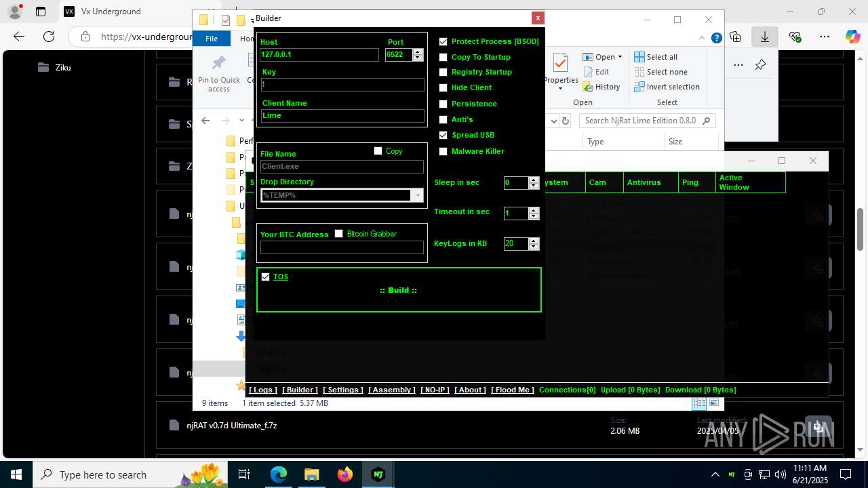
Task: Open the File tab in Explorer
Action: point(212,39)
